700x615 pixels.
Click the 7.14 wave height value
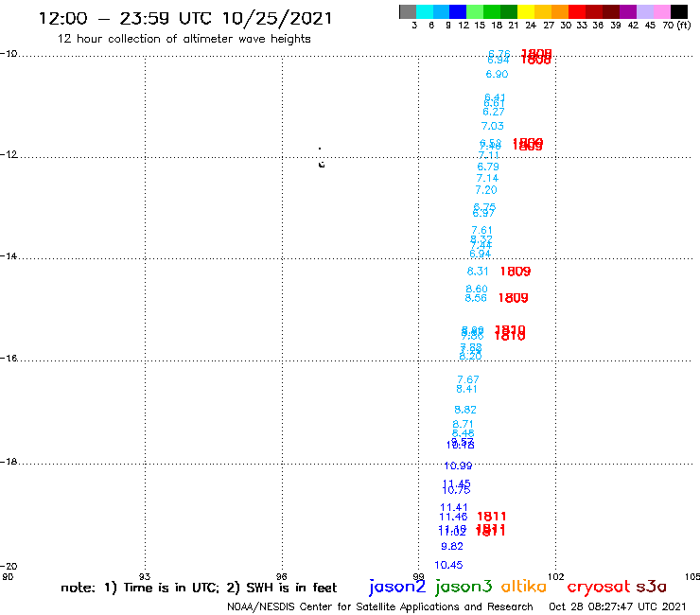click(x=487, y=178)
